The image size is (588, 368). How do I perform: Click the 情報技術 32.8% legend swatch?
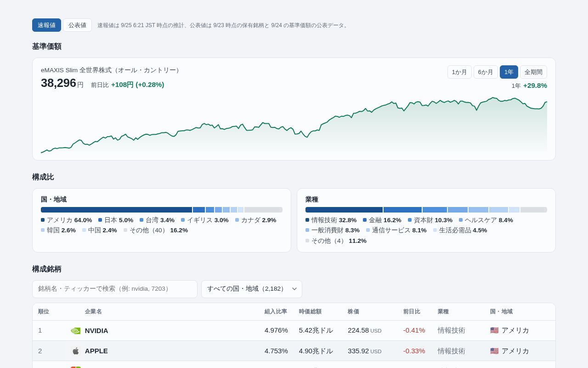[307, 220]
